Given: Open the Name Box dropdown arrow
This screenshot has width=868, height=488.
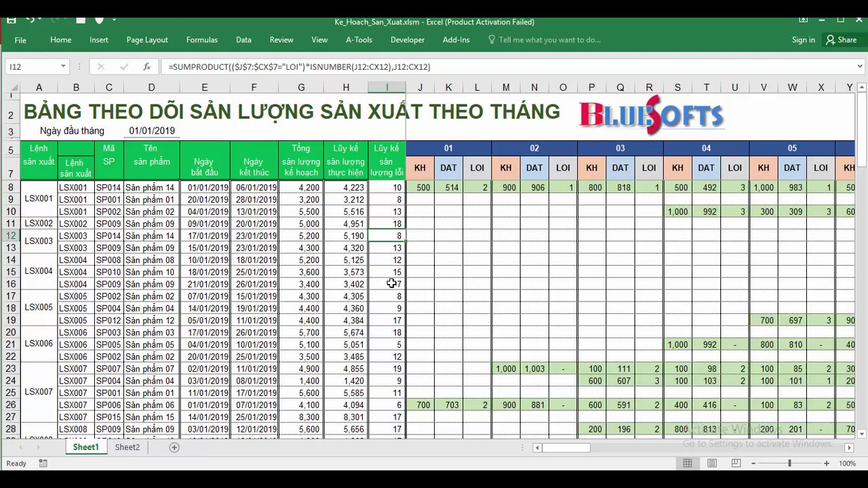Looking at the screenshot, I should click(63, 66).
